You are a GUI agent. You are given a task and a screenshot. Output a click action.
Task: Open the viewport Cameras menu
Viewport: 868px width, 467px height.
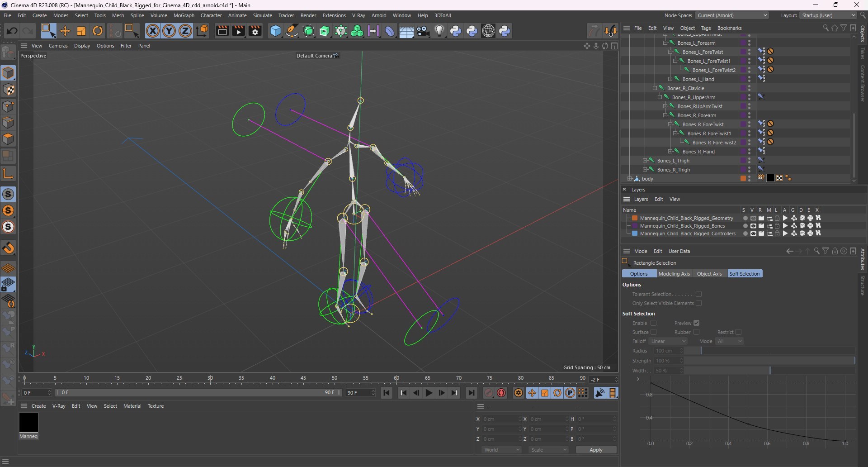pyautogui.click(x=58, y=46)
